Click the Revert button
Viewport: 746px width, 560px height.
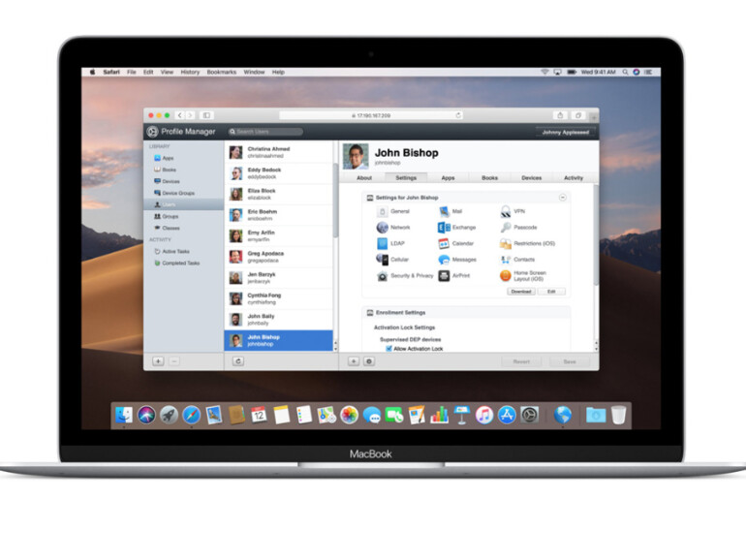tap(521, 361)
